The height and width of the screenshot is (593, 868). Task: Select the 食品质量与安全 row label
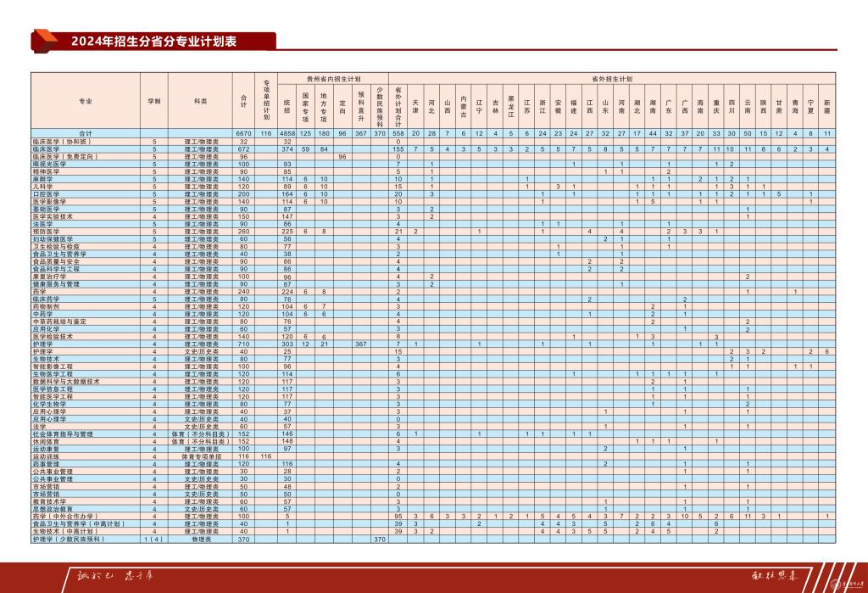[56, 261]
